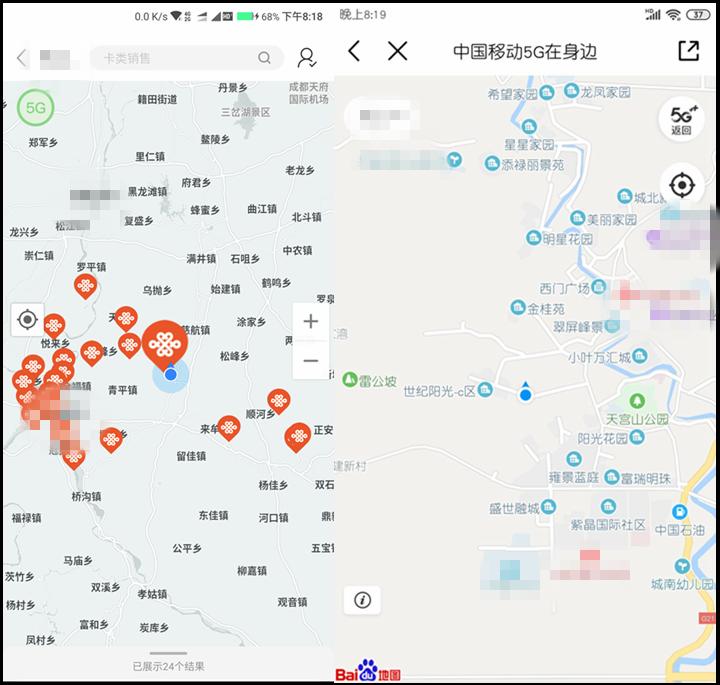This screenshot has width=720, height=685.
Task: Tap the 成都天府国际机场 label
Action: pyautogui.click(x=309, y=93)
